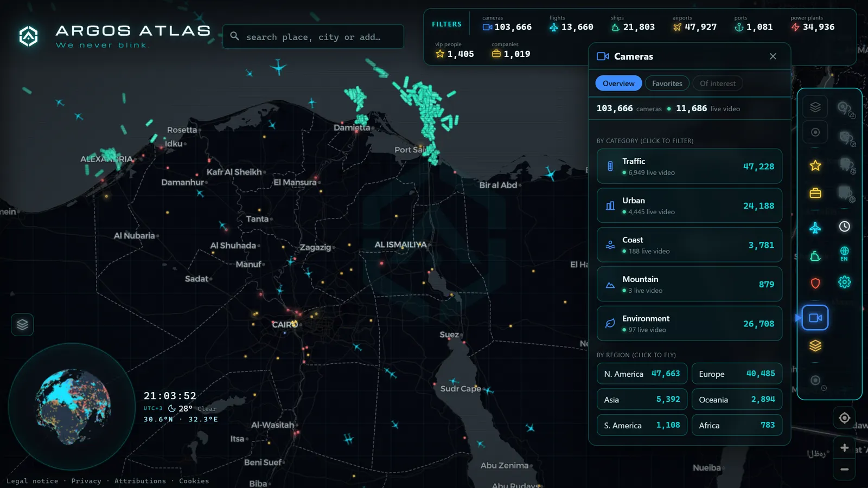The width and height of the screenshot is (868, 488).
Task: Filter cameras by Environment category
Action: coord(690,324)
